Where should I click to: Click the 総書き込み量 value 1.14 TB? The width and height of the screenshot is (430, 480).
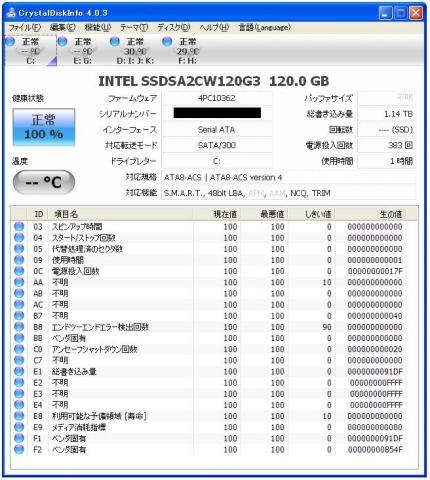point(386,114)
